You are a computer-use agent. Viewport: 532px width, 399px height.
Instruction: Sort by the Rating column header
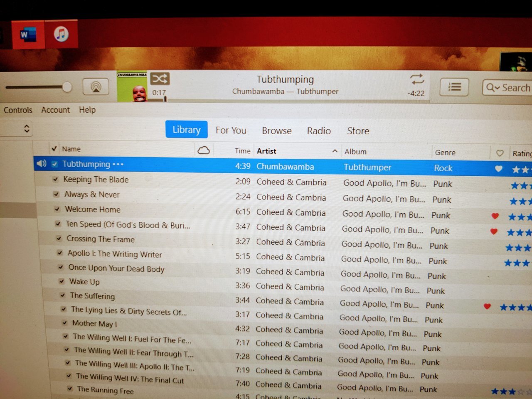[522, 154]
